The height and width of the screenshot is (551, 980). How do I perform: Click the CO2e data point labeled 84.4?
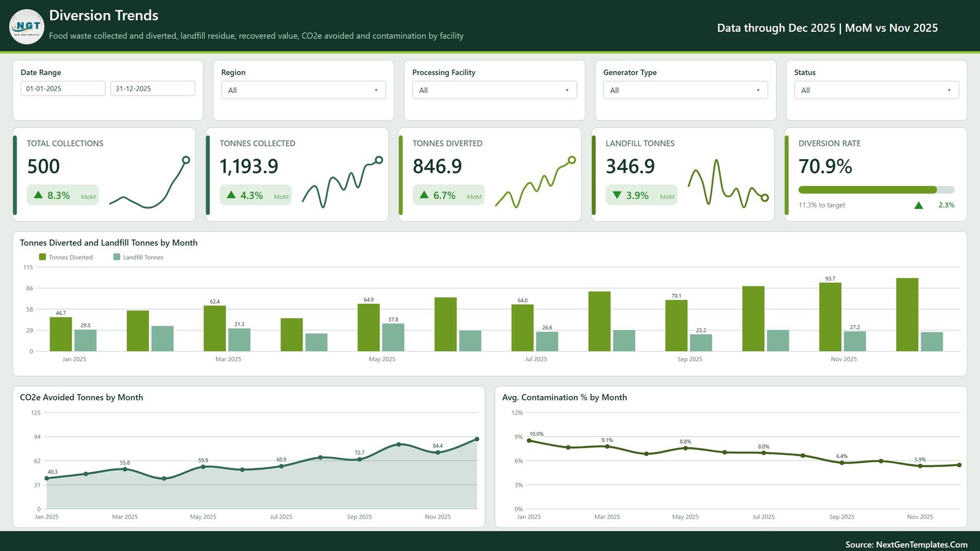click(437, 452)
